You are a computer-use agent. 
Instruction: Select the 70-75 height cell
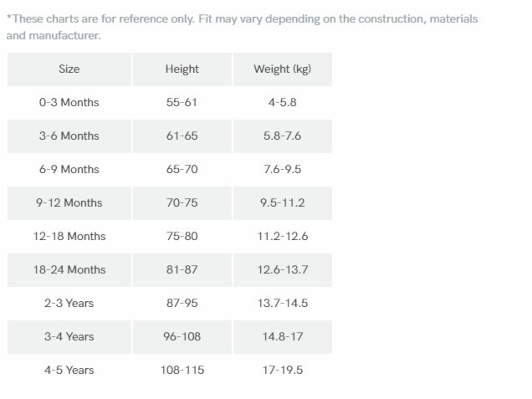pos(182,203)
